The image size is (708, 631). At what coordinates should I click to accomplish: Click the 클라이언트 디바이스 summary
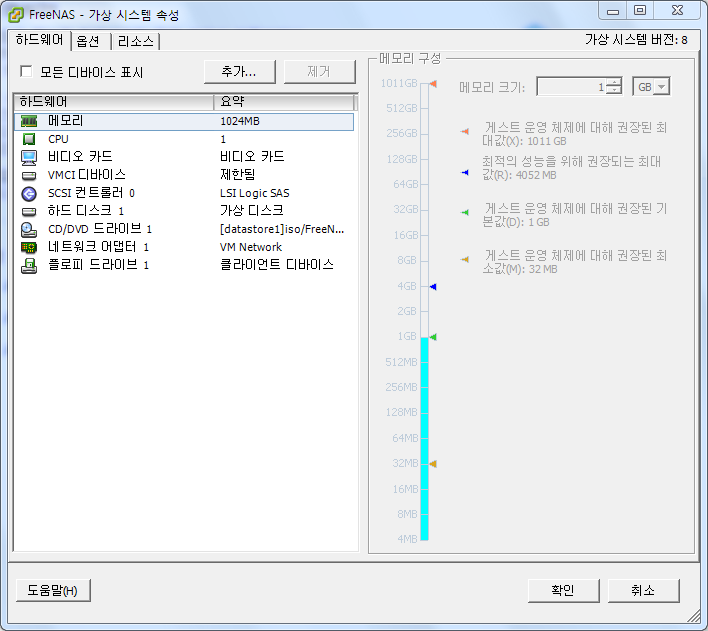[277, 265]
